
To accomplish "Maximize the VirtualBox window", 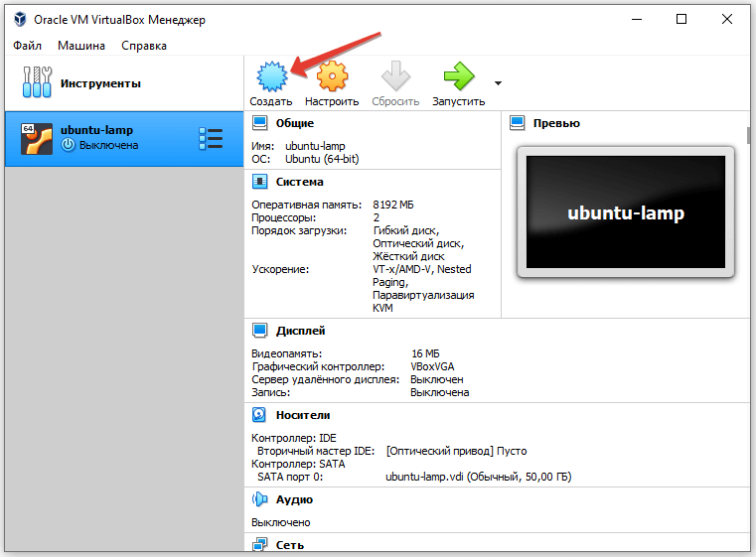I will 681,19.
